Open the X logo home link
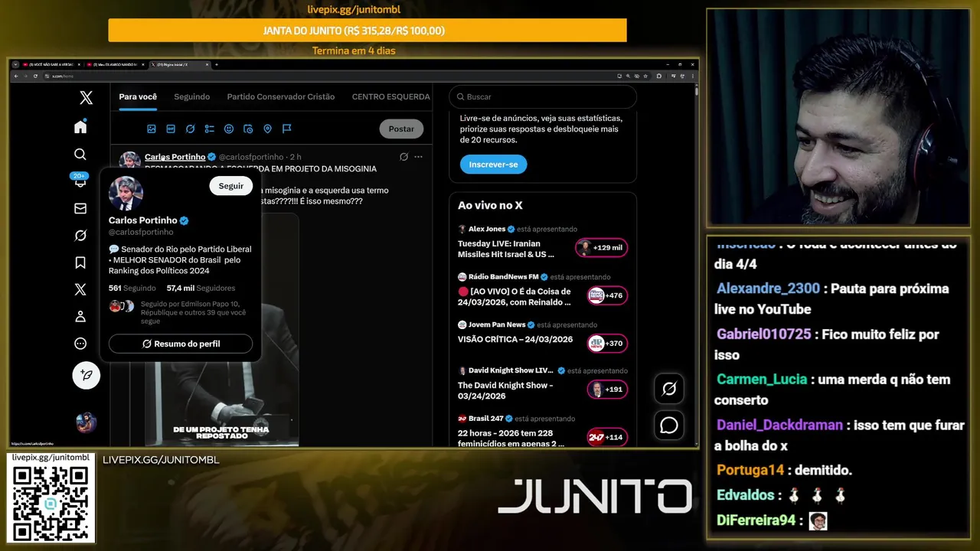Image resolution: width=980 pixels, height=551 pixels. [x=86, y=98]
